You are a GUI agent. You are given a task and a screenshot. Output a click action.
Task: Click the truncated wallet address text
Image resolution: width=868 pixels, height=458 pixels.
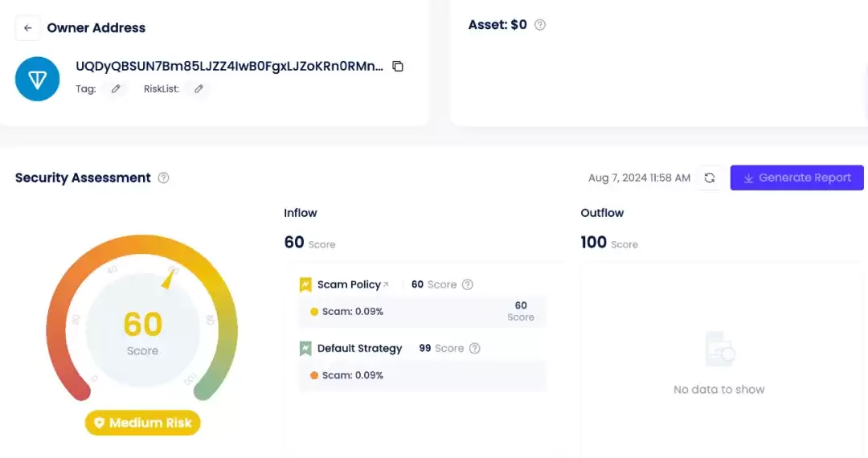(229, 67)
